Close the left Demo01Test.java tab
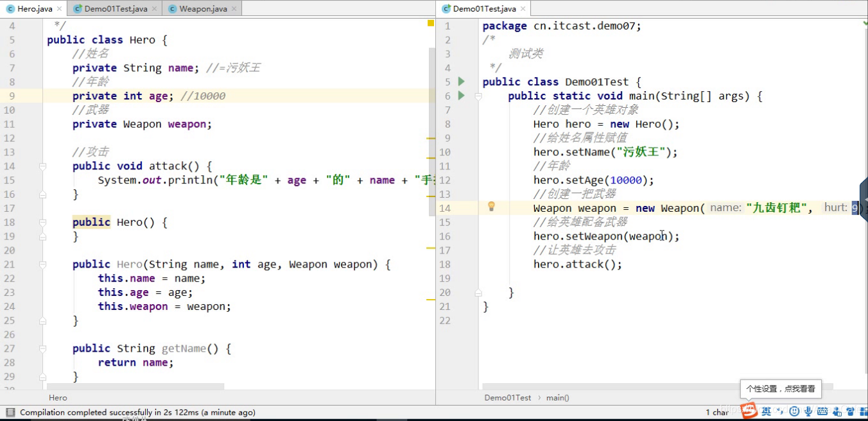 coord(154,9)
